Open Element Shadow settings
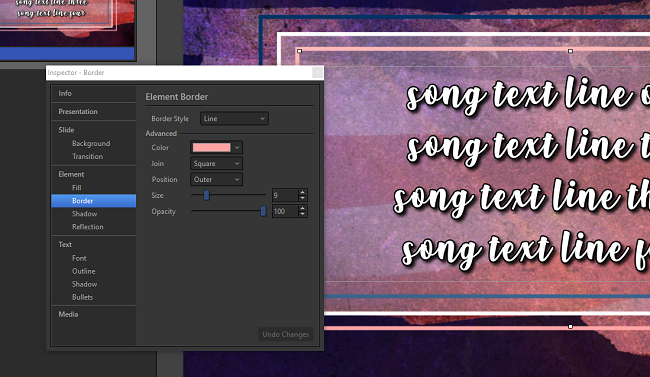The image size is (650, 377). coord(85,214)
